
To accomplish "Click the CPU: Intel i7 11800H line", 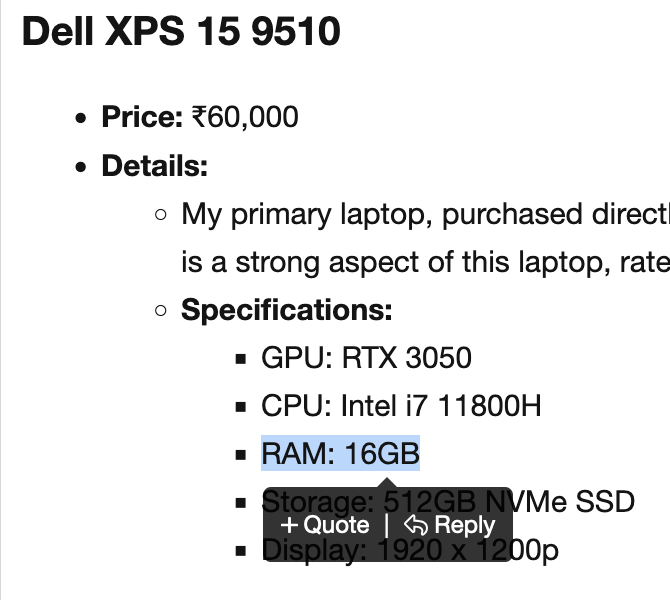I will [401, 406].
